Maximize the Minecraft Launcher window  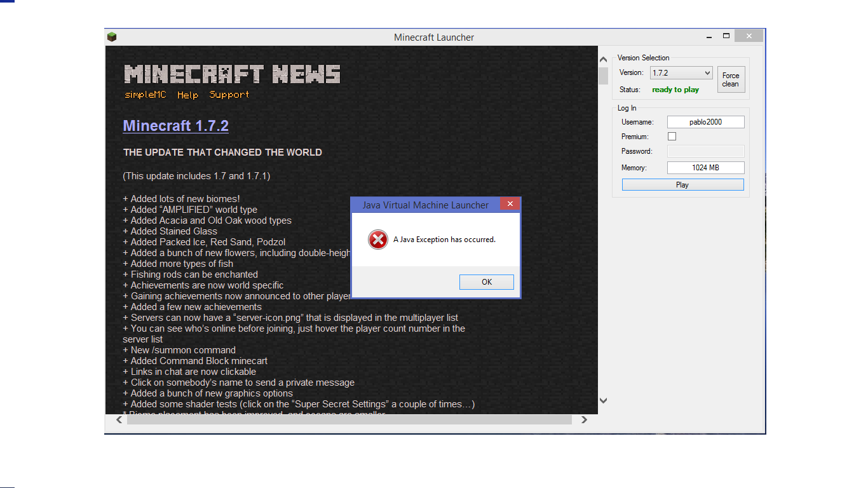click(726, 36)
